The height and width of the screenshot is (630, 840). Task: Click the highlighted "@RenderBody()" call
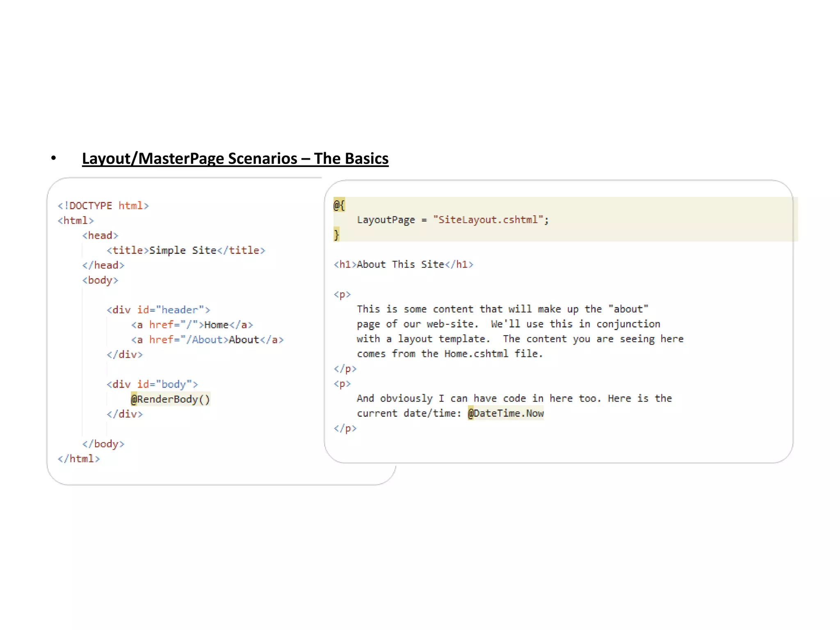170,399
